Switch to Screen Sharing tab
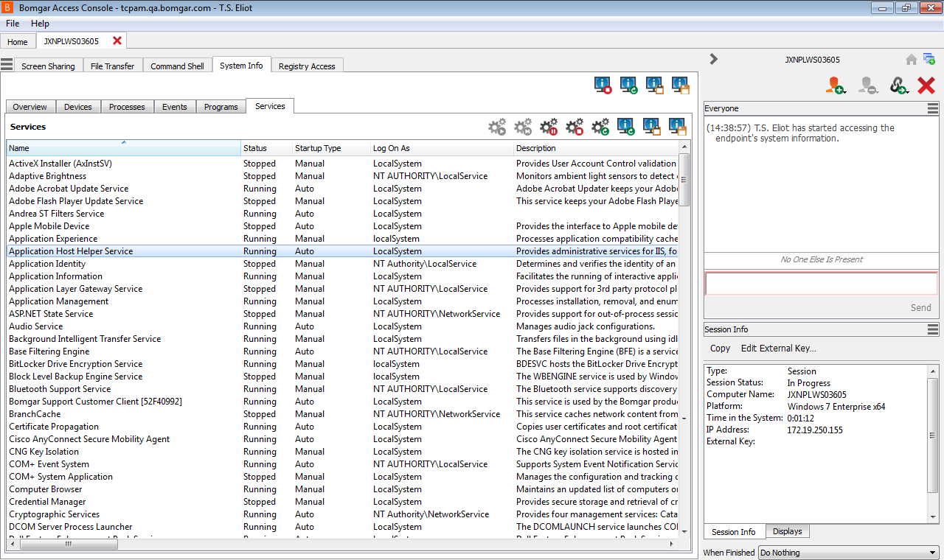This screenshot has height=560, width=944. [48, 66]
